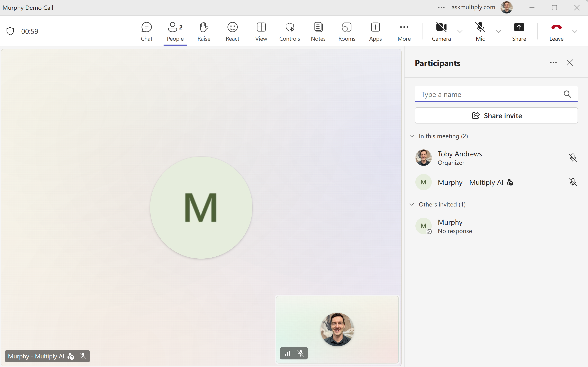Raise your hand in the meeting

(x=204, y=31)
